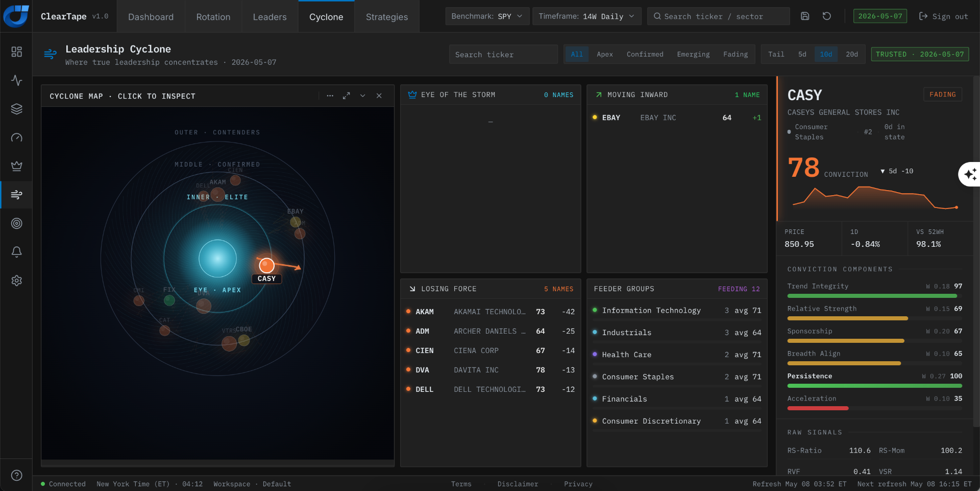980x491 pixels.
Task: Open the cyclone map more options ellipsis
Action: (x=330, y=96)
